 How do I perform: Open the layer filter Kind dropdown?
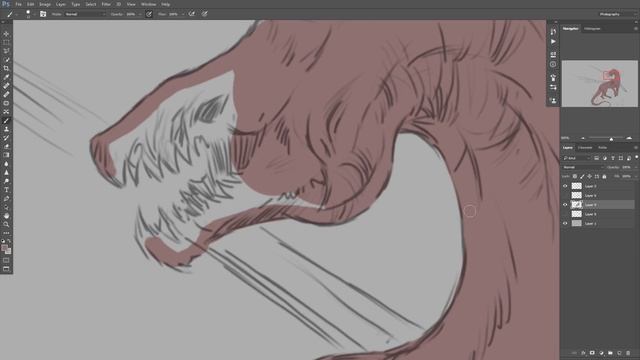[x=577, y=158]
